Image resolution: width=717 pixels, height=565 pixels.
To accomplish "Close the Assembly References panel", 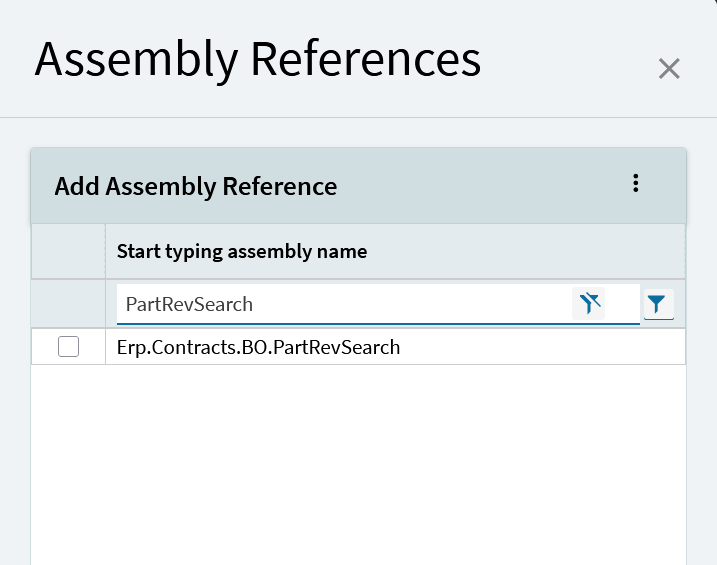I will [669, 69].
